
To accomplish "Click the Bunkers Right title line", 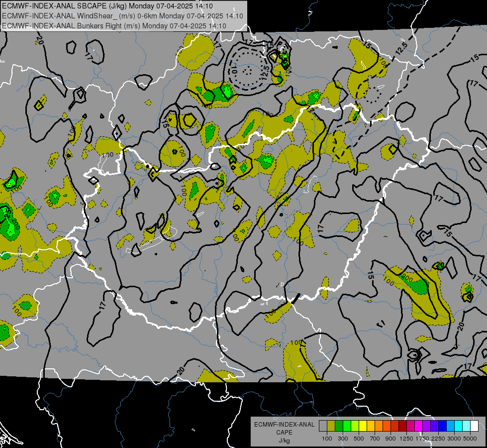I will [114, 26].
